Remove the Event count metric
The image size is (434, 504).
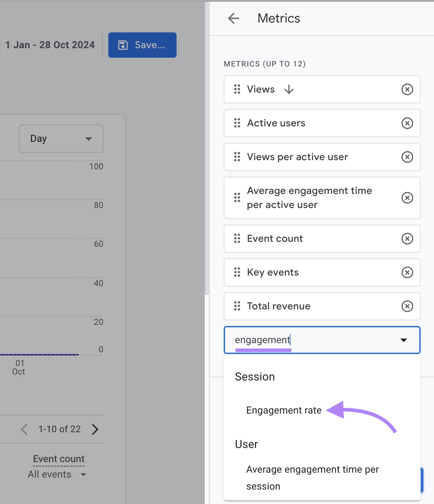(x=407, y=239)
